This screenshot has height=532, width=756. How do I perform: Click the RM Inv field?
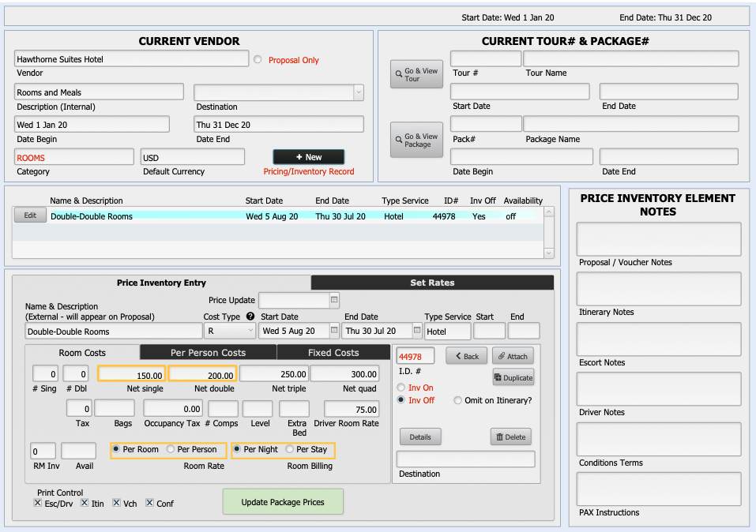43,451
